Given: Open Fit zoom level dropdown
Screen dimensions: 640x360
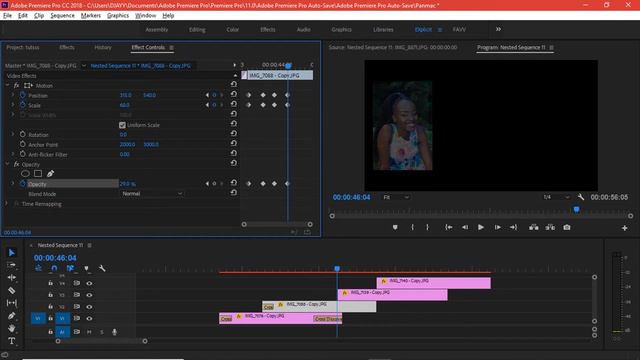Looking at the screenshot, I should (x=396, y=197).
